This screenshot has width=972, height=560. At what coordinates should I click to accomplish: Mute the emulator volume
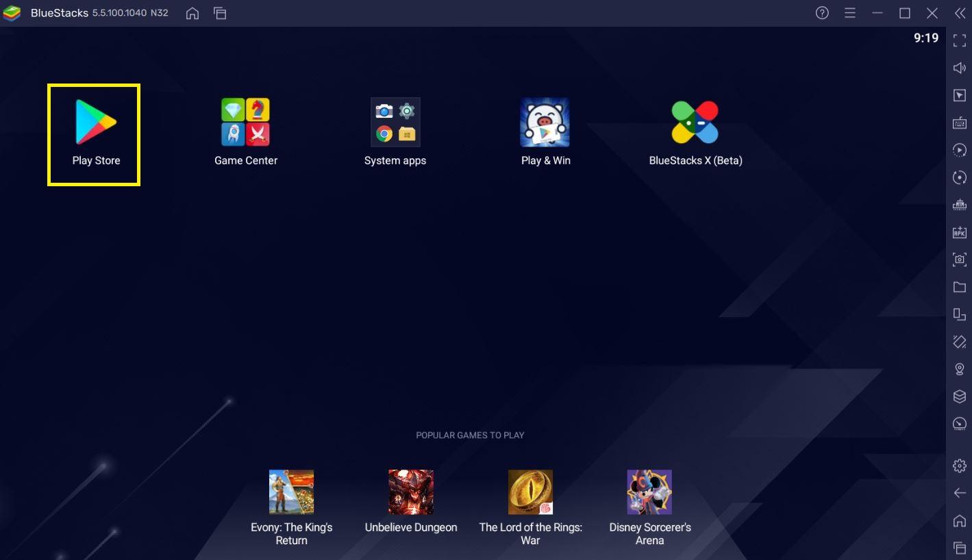(959, 67)
